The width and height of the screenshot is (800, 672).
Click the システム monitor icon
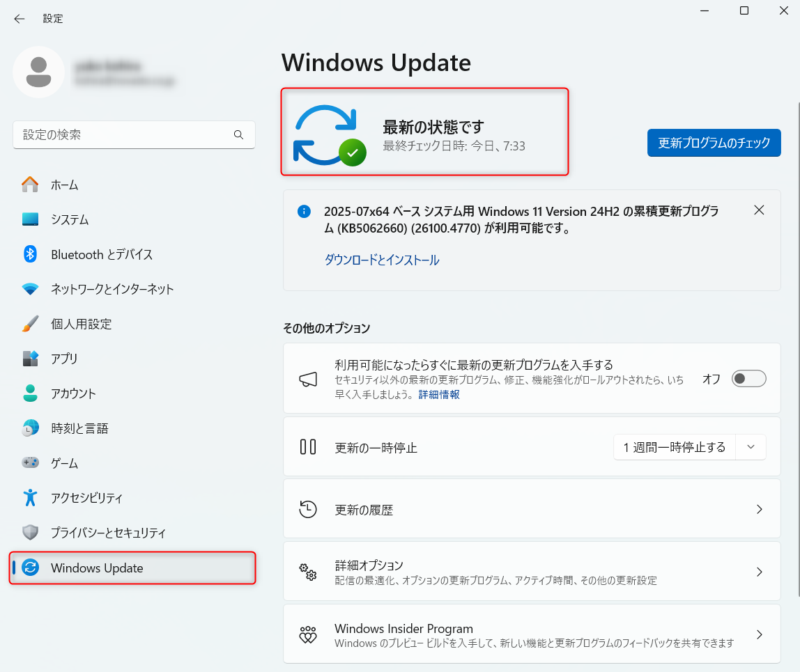tap(30, 219)
